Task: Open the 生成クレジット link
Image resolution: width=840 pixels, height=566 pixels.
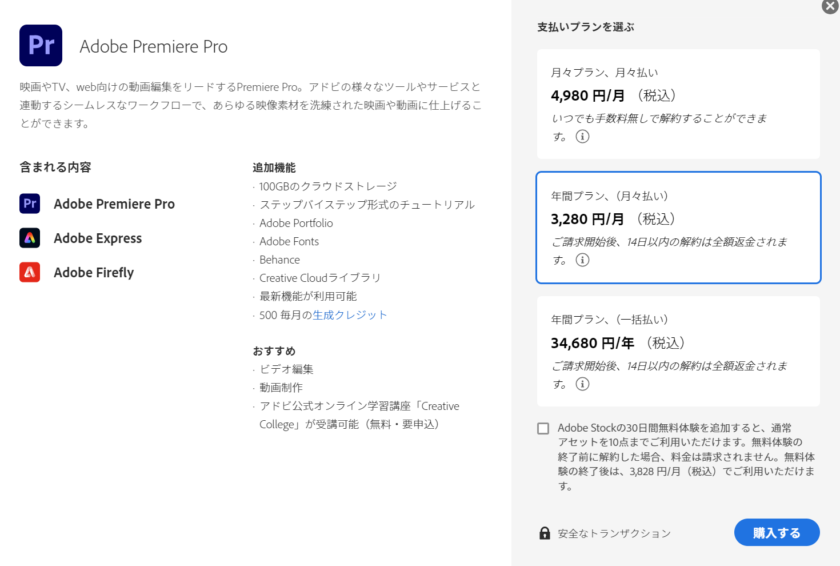Action: [x=350, y=315]
